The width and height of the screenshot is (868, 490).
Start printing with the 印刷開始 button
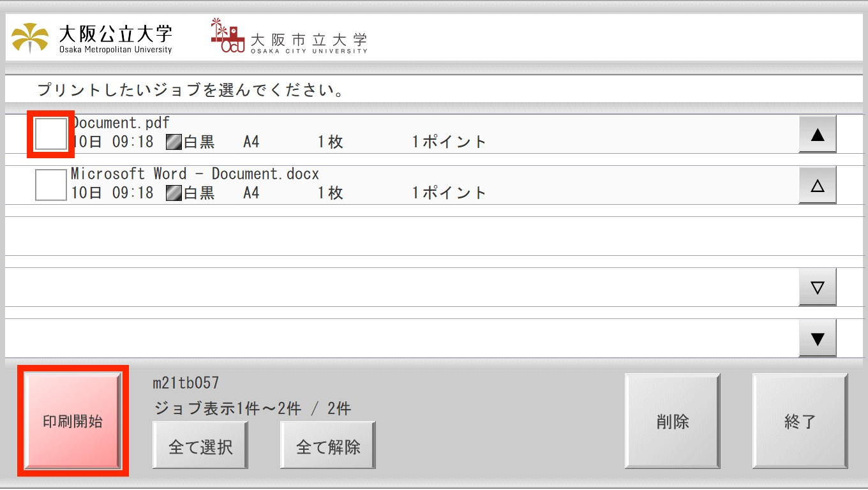[x=73, y=422]
